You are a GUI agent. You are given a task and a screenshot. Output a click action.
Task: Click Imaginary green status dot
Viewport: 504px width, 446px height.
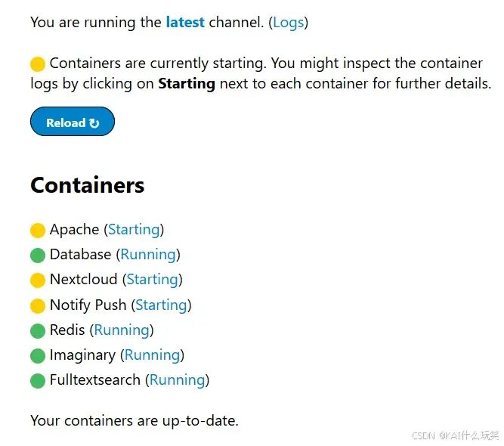click(x=38, y=356)
